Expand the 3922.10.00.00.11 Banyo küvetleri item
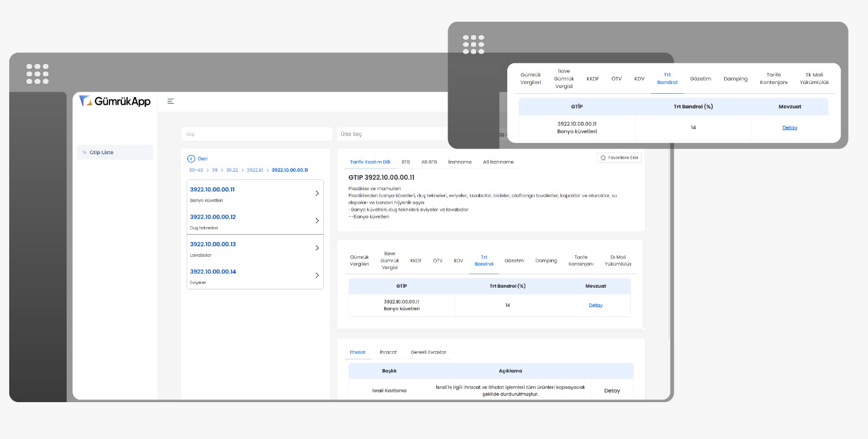Screen dimensions: 868x439 pos(317,193)
